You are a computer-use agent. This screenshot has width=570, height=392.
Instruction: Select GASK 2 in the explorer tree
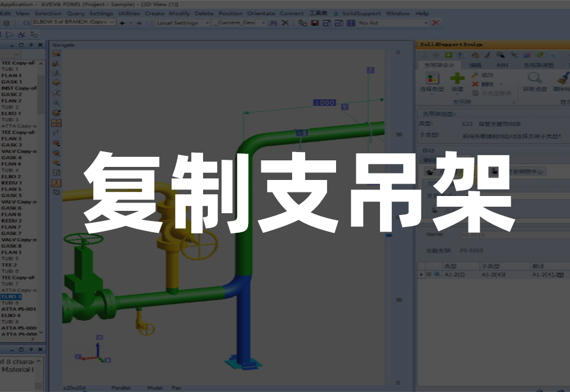click(11, 94)
